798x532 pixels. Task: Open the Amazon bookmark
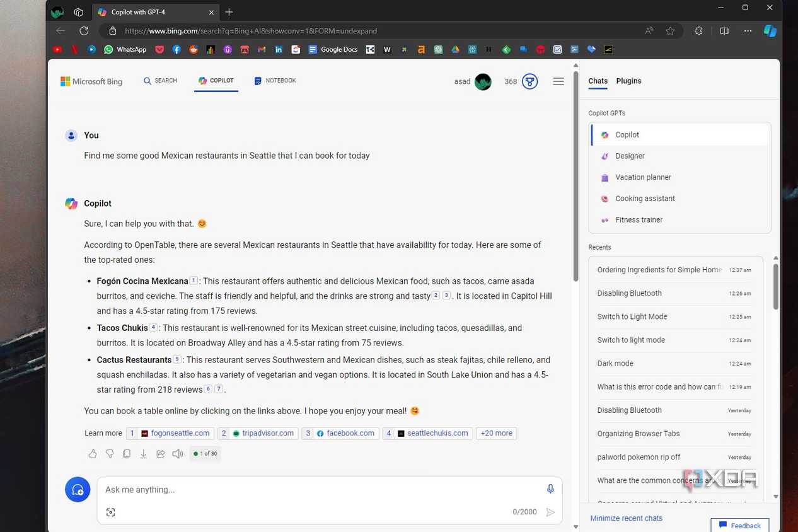click(421, 49)
